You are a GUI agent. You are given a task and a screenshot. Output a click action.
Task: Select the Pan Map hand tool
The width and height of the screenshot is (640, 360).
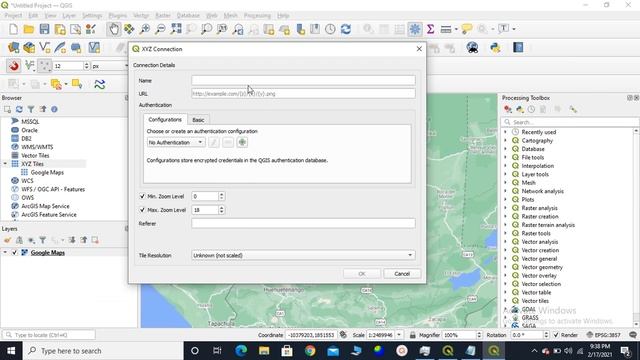[113, 29]
